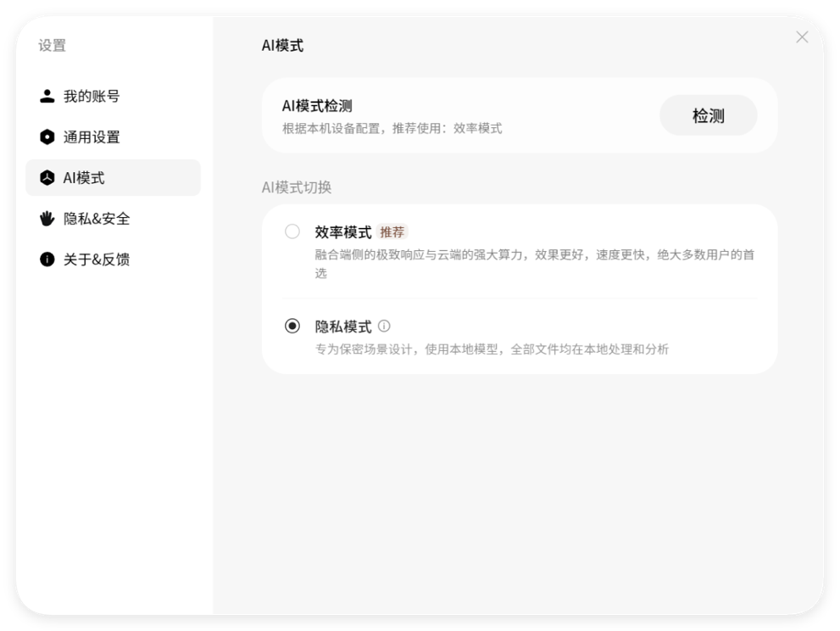Click the description starting 融合端侧的极致响应
Image resolution: width=840 pixels, height=631 pixels.
pyautogui.click(x=535, y=264)
